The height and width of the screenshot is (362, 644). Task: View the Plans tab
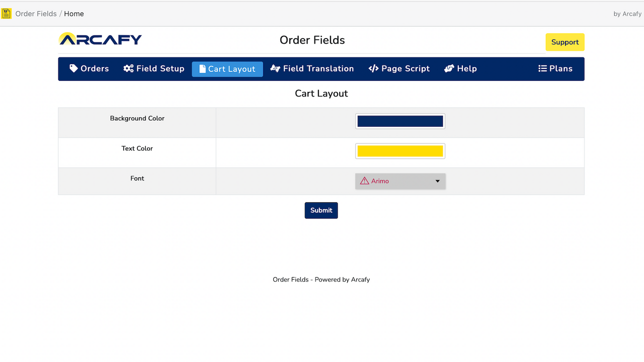(x=555, y=68)
